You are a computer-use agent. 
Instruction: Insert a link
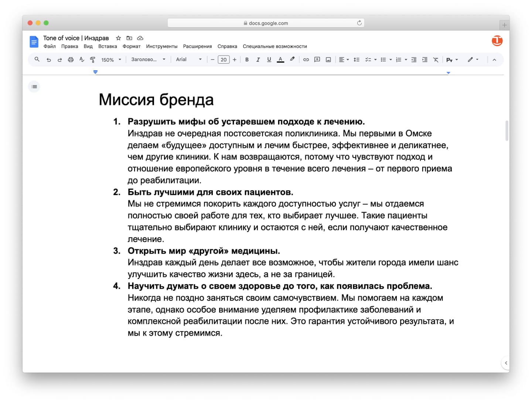[306, 60]
